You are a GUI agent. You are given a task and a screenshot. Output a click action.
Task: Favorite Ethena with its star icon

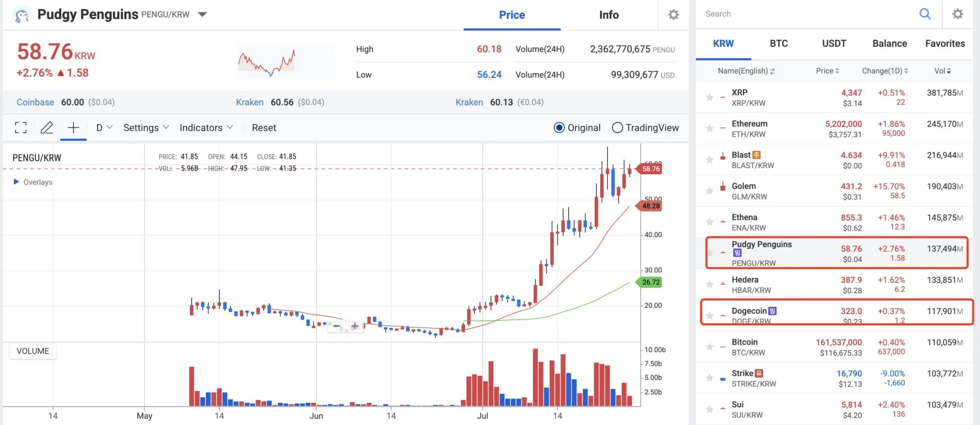pyautogui.click(x=710, y=222)
